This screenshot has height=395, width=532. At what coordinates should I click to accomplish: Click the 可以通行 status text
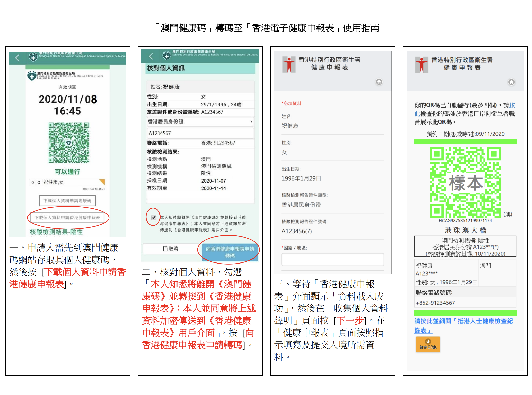[67, 172]
